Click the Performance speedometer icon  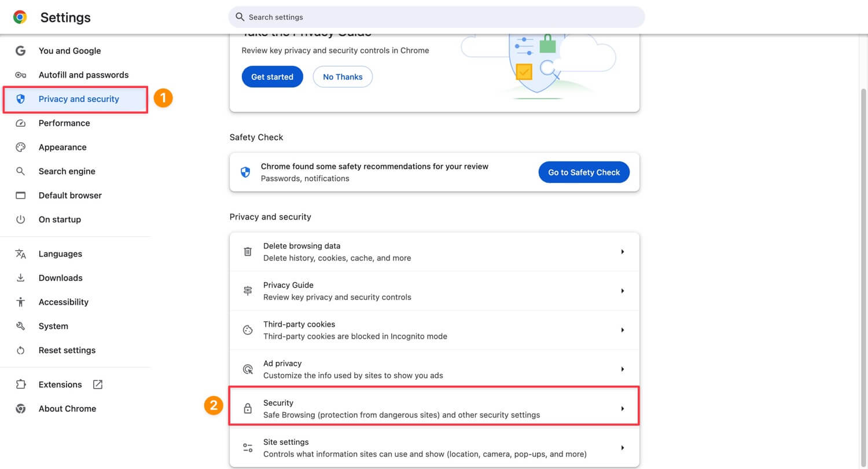20,123
